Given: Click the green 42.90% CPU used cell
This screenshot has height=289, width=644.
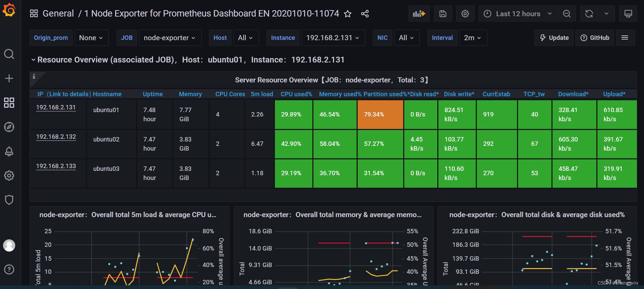Looking at the screenshot, I should click(293, 144).
